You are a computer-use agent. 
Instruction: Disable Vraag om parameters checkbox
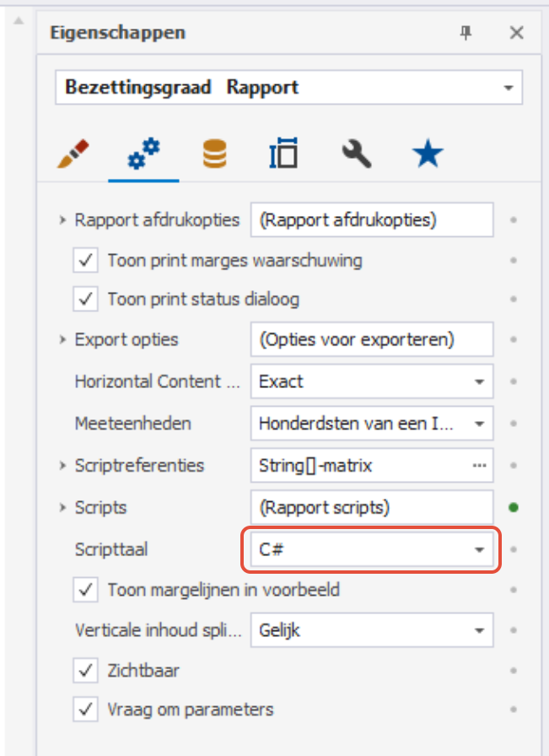85,710
